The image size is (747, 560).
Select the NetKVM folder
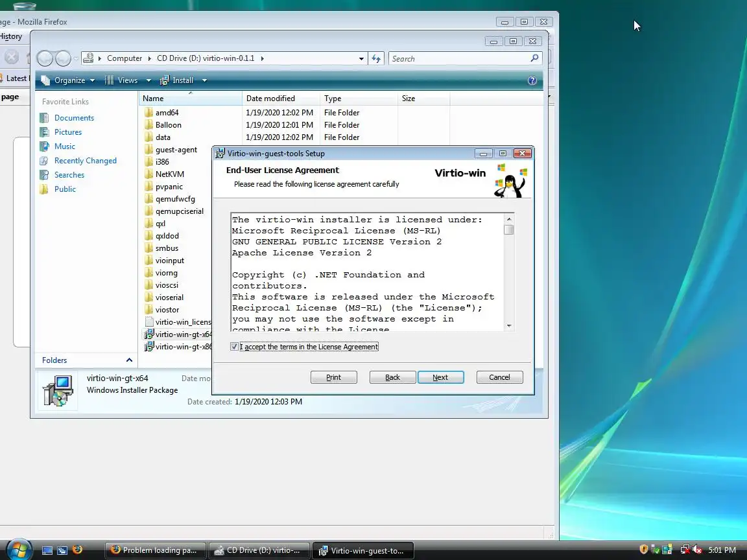click(170, 174)
